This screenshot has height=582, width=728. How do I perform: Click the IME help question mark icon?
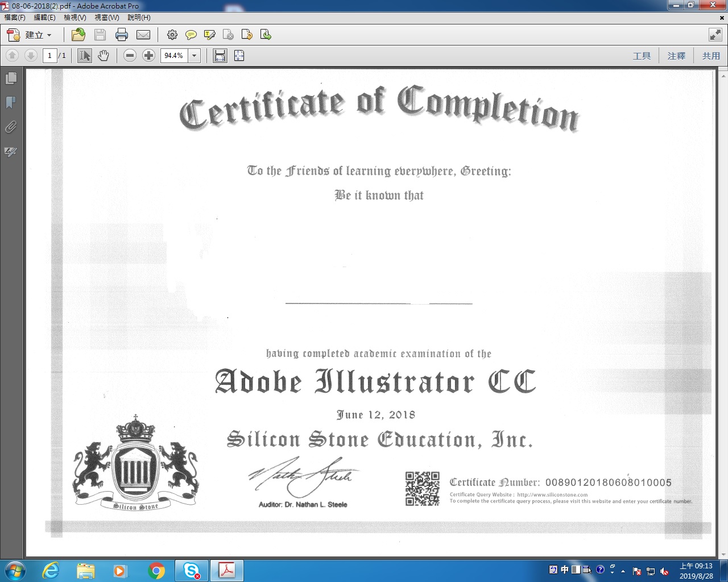coord(600,569)
